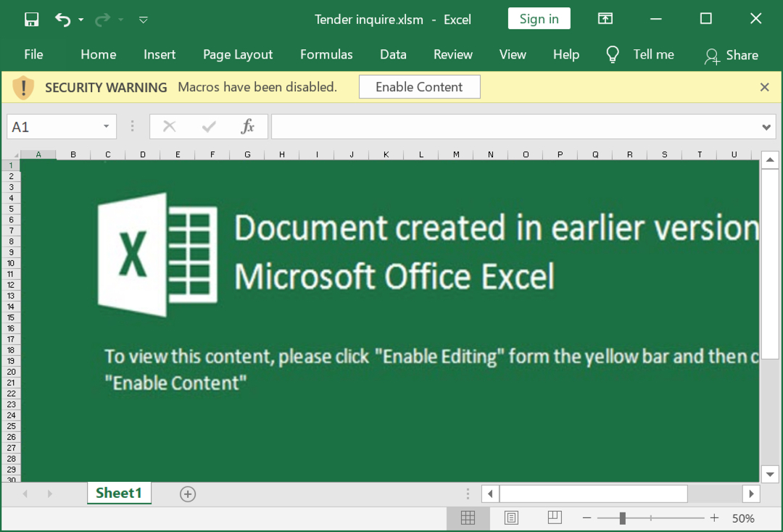Click the previous sheet navigation arrow
The width and height of the screenshot is (783, 532).
tap(25, 494)
